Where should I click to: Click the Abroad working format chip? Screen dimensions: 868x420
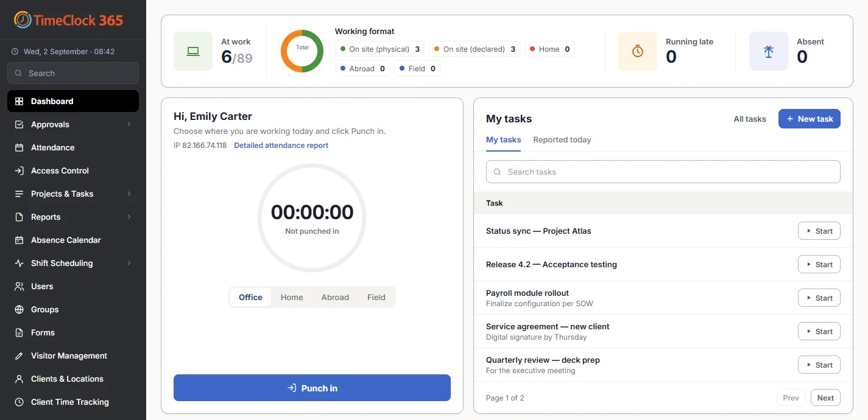(x=362, y=68)
